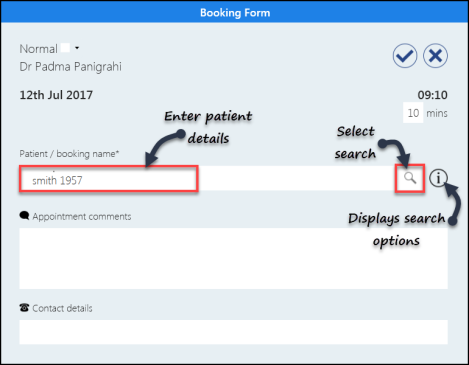Viewport: 469px width, 365px height.
Task: Click the mins duration label
Action: (437, 113)
